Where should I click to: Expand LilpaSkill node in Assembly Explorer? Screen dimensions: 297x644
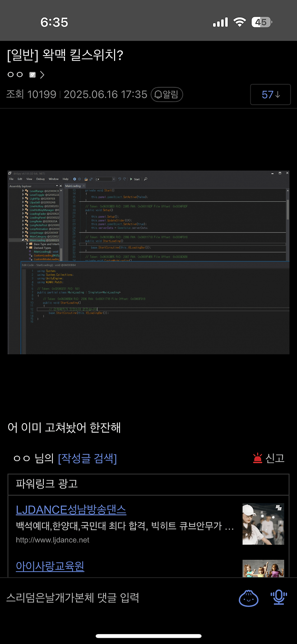23,202
